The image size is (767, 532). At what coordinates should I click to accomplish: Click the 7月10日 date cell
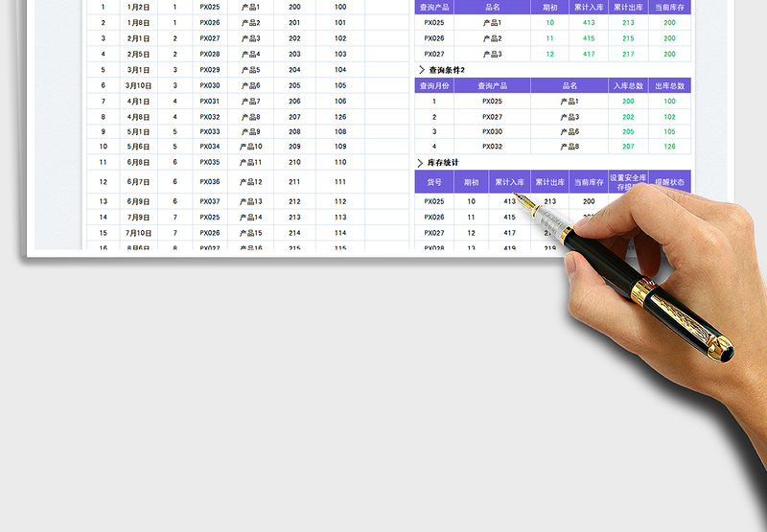pos(139,233)
